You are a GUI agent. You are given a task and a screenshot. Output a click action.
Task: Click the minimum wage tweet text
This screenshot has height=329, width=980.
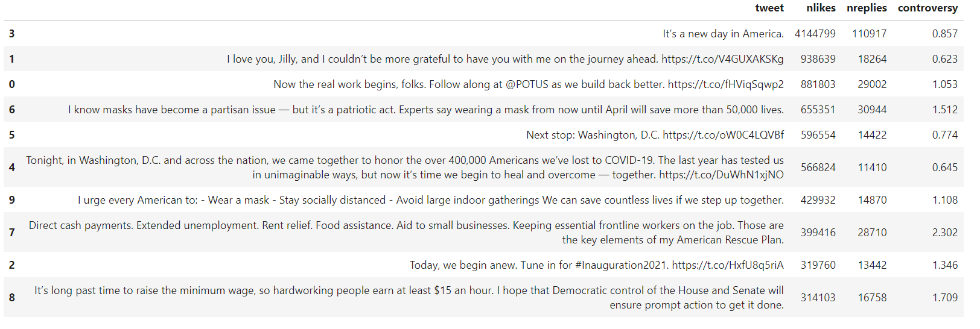[x=409, y=298]
